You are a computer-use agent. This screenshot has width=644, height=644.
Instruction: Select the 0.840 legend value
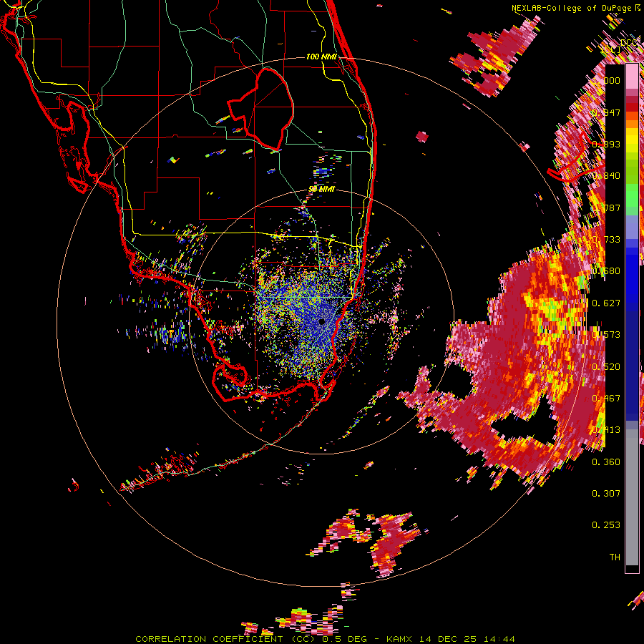click(606, 176)
